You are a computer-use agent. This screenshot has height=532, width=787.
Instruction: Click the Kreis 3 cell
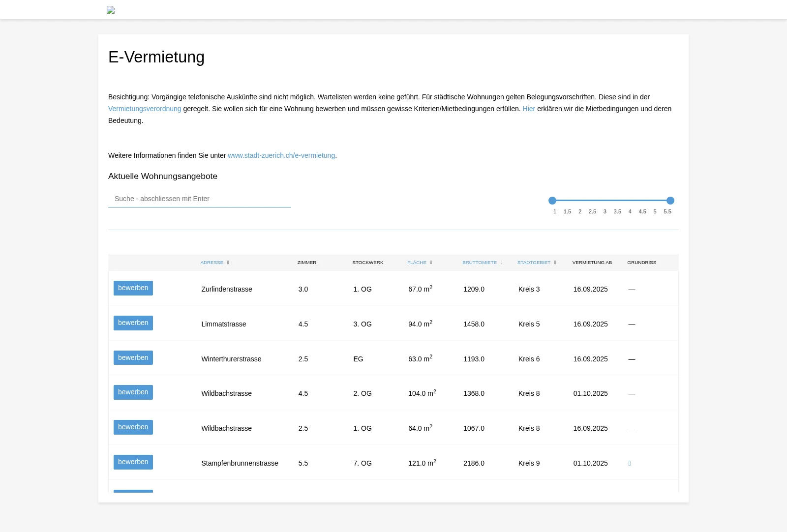pyautogui.click(x=529, y=289)
